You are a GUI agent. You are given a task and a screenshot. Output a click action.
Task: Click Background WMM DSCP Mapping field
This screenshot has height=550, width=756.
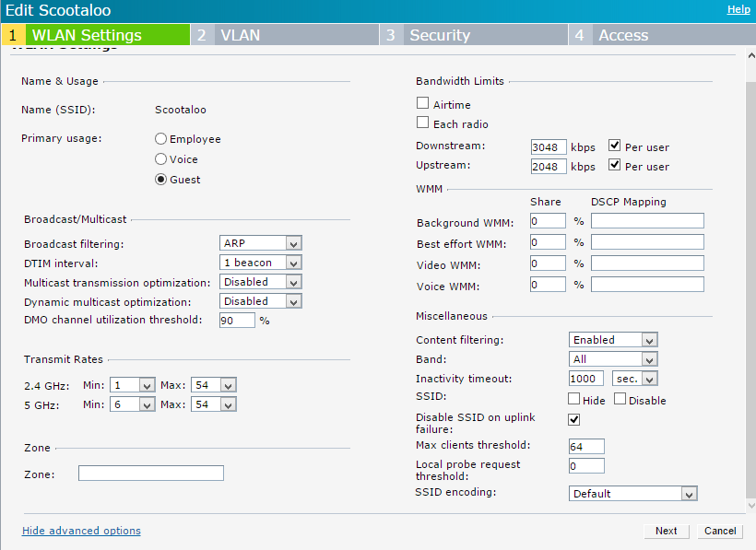[647, 221]
